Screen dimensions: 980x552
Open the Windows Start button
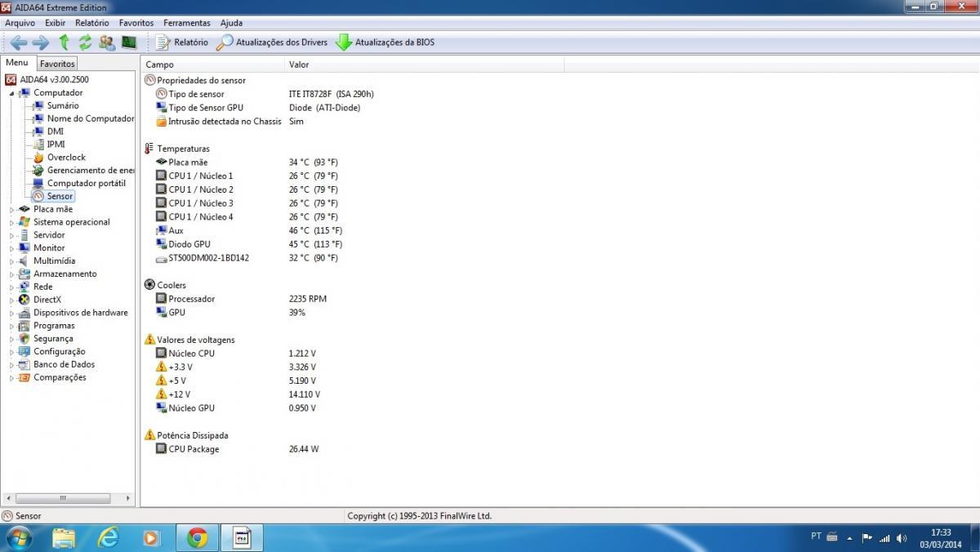(x=18, y=537)
